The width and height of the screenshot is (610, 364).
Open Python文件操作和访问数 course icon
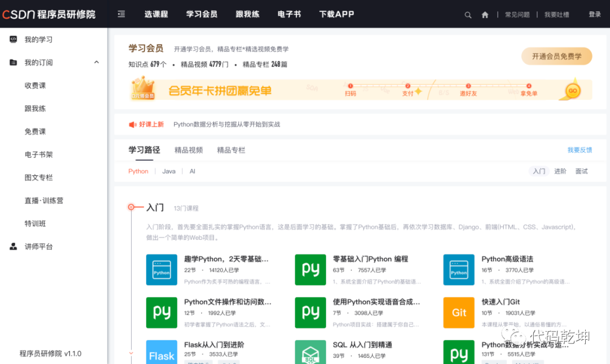[162, 313]
